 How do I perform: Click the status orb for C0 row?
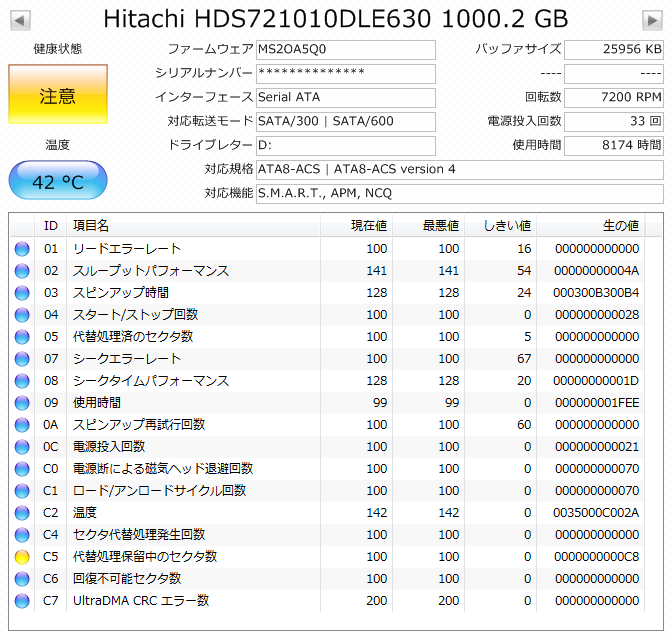click(22, 469)
